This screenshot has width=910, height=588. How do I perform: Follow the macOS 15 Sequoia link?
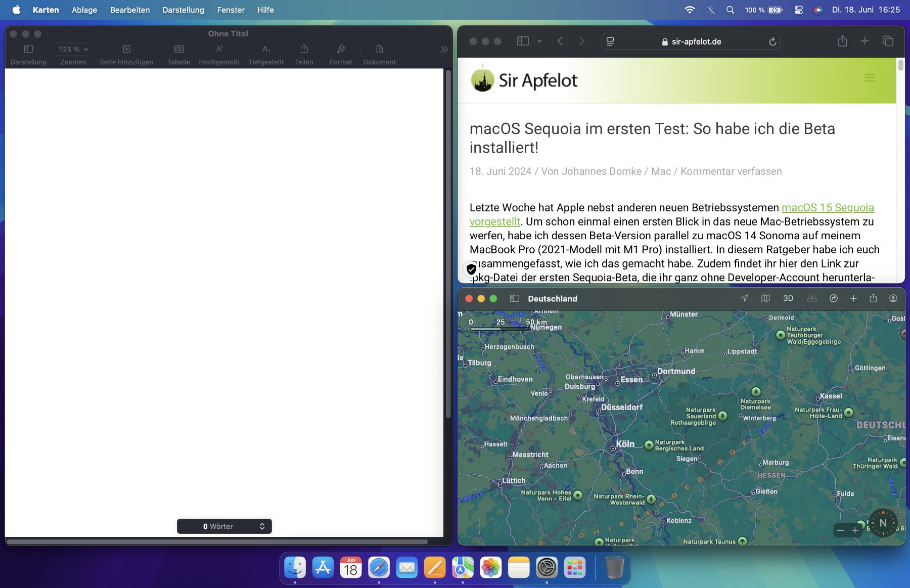[828, 208]
